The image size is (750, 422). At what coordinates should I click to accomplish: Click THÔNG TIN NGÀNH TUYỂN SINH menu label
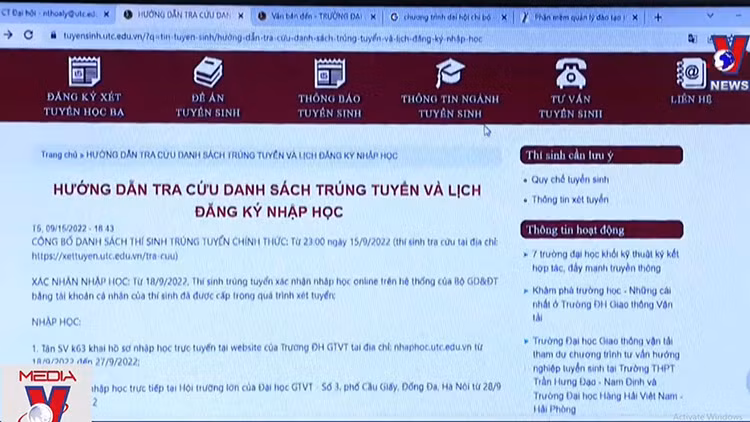tap(450, 106)
